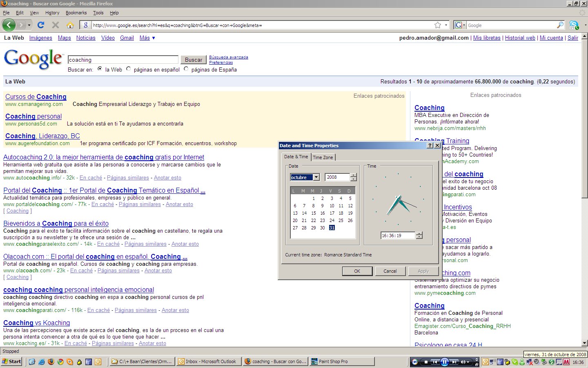
Task: Go back with Firefox back arrow
Action: coord(9,25)
